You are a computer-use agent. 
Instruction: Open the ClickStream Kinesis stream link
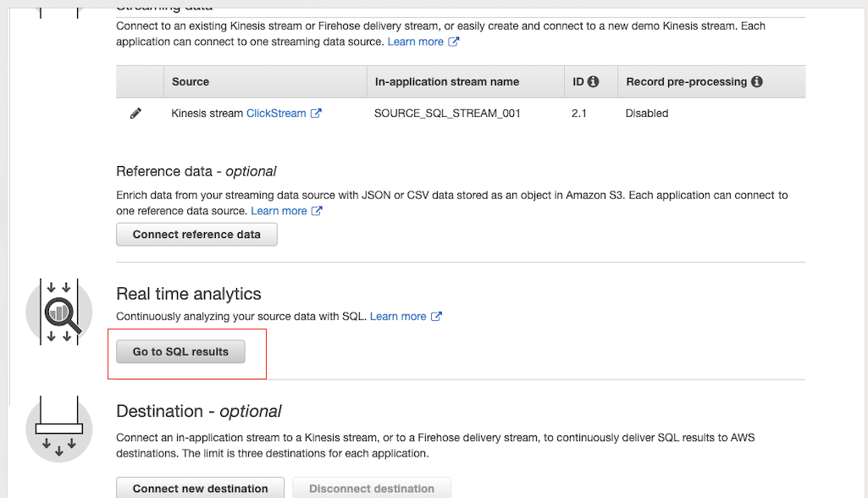(x=276, y=113)
